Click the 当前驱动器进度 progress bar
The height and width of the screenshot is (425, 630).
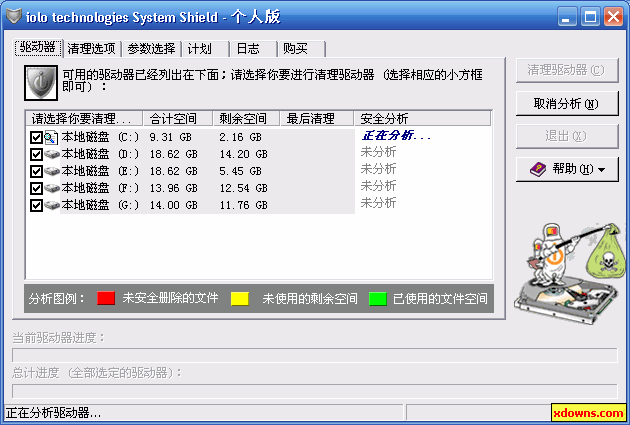click(315, 356)
